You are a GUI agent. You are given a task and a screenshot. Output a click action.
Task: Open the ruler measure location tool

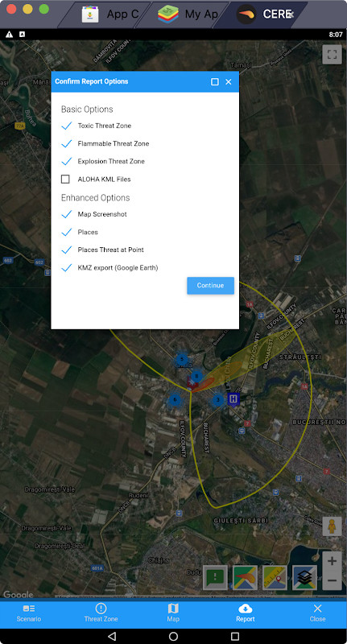[275, 577]
